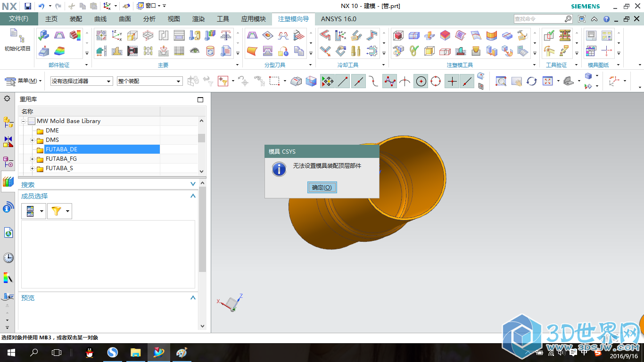Image resolution: width=644 pixels, height=362 pixels.
Task: Click the Rotate view icon
Action: tap(532, 81)
